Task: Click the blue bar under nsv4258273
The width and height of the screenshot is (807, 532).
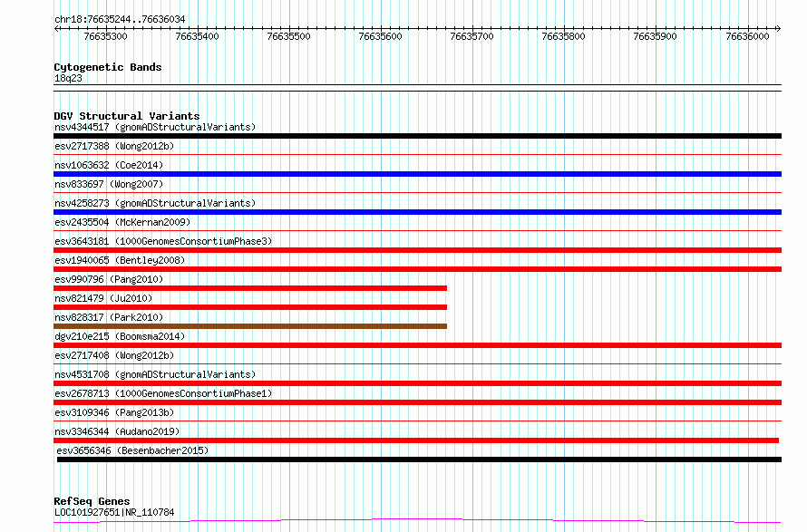Action: coord(417,212)
